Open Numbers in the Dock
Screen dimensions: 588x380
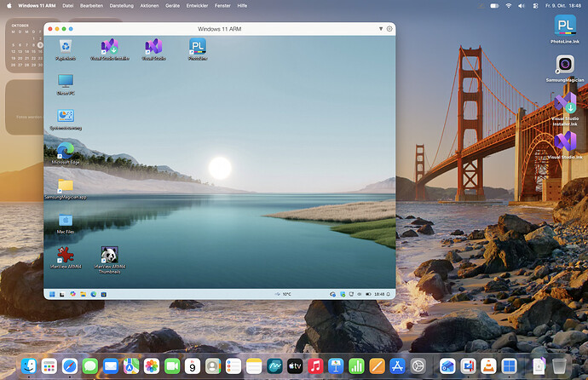point(356,366)
